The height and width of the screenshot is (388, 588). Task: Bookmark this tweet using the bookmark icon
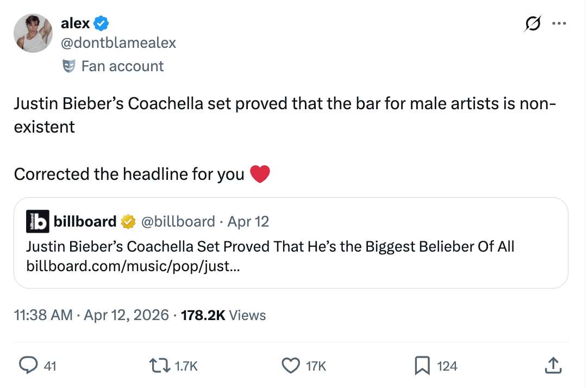tap(421, 365)
